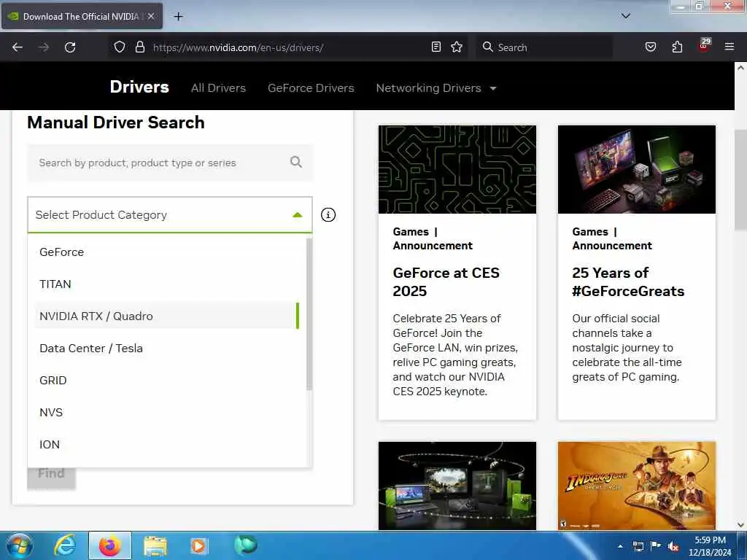Show hidden tray icons arrow

[620, 546]
